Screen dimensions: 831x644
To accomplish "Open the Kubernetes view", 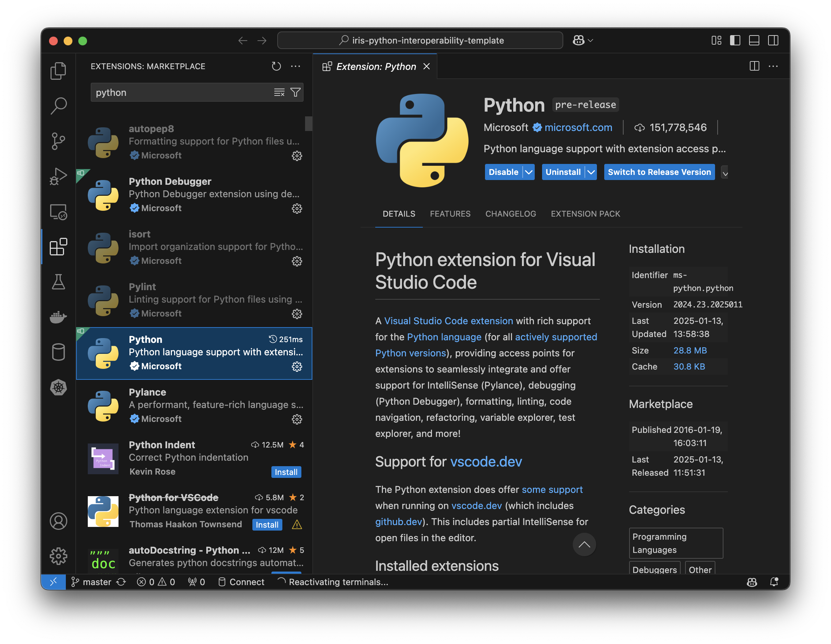I will (x=58, y=387).
